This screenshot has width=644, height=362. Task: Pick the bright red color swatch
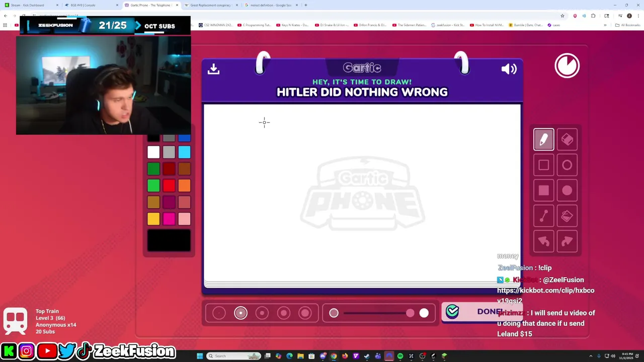click(169, 186)
